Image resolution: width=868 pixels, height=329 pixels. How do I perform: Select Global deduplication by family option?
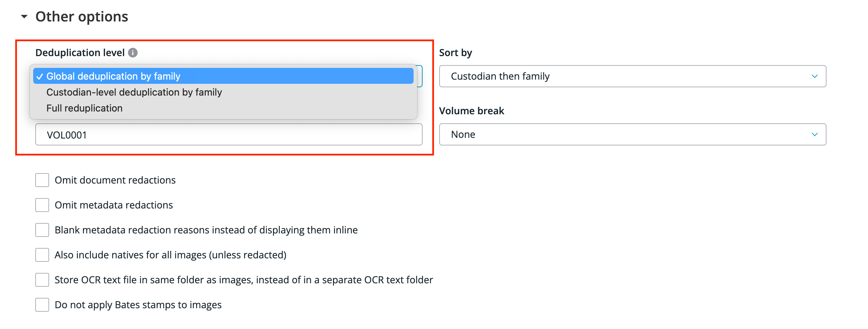click(223, 76)
